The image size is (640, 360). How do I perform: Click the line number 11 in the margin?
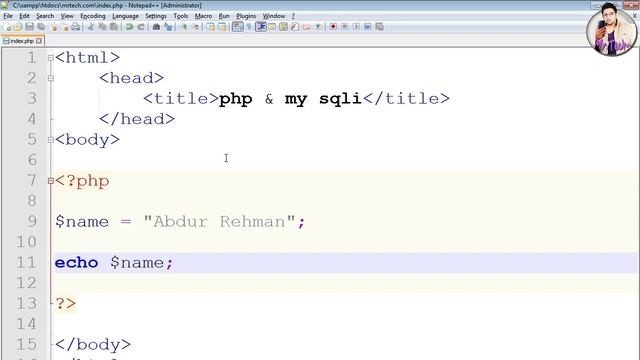click(x=27, y=262)
